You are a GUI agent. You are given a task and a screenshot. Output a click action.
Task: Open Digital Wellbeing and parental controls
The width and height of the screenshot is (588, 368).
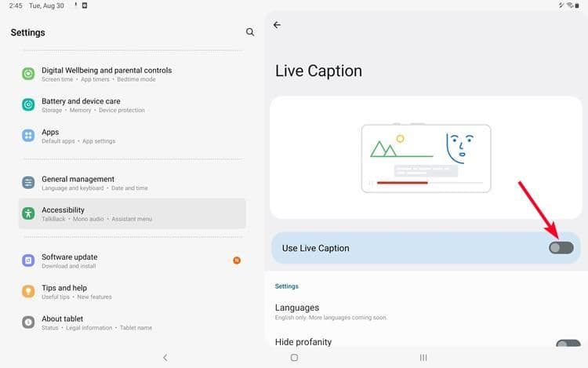(x=107, y=74)
